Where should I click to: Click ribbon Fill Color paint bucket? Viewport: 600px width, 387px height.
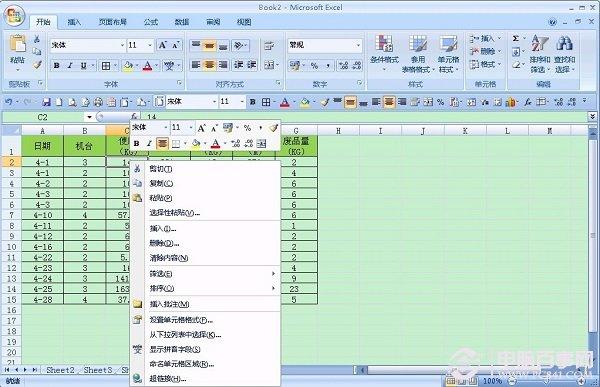[128, 66]
